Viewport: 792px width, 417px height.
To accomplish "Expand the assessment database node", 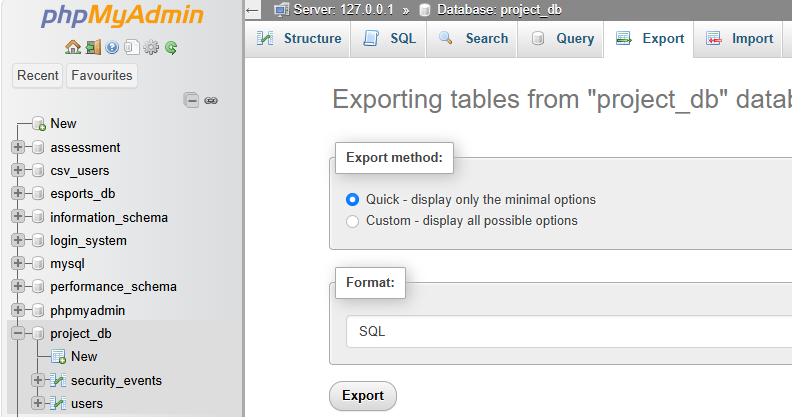I will pos(18,147).
